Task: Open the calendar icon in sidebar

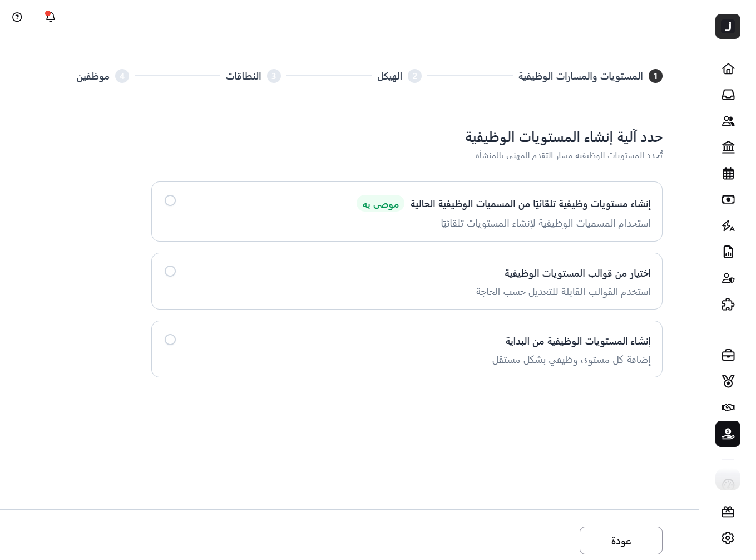Action: 728,174
